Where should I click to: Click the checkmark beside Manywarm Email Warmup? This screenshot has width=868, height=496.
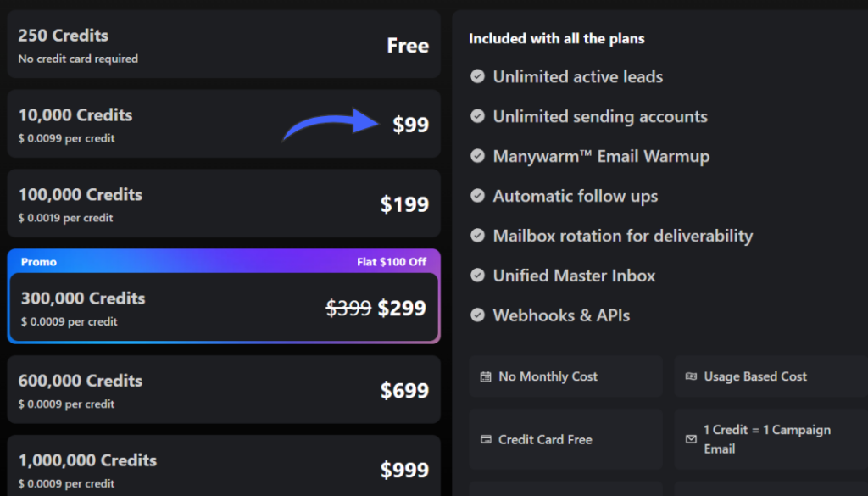click(477, 156)
